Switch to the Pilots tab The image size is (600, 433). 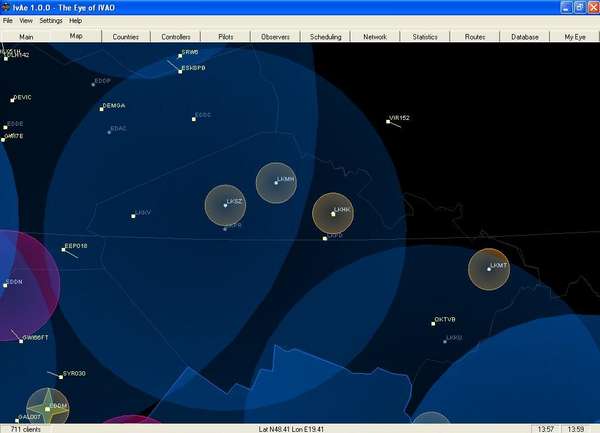(x=226, y=37)
